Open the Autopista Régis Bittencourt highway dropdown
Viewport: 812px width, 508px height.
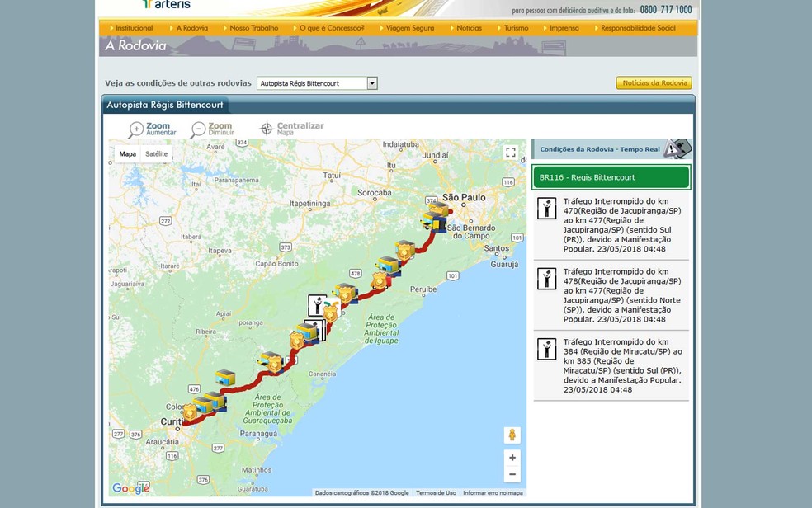tap(317, 83)
